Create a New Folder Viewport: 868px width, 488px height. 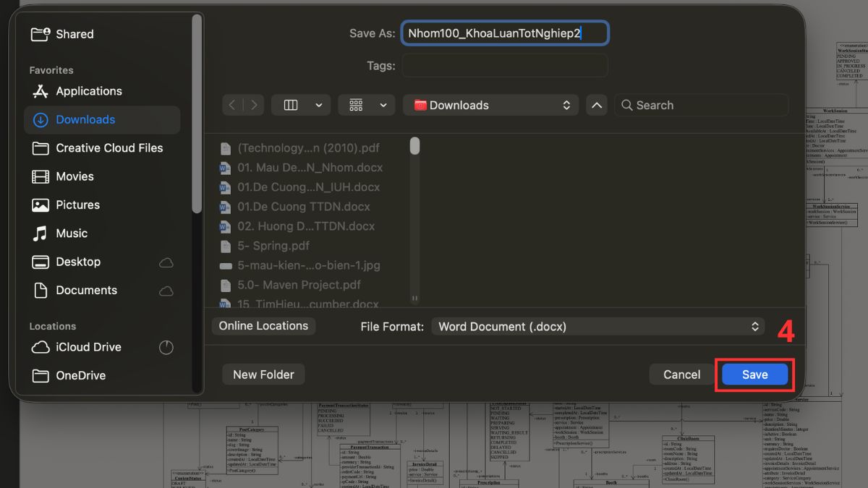coord(263,374)
